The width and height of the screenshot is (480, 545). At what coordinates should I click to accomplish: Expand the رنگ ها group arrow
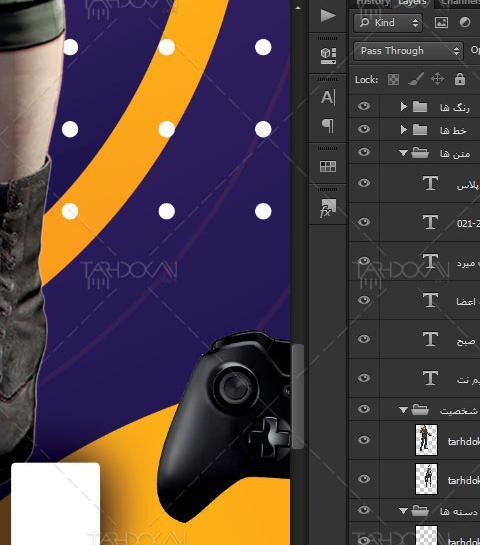pyautogui.click(x=403, y=106)
